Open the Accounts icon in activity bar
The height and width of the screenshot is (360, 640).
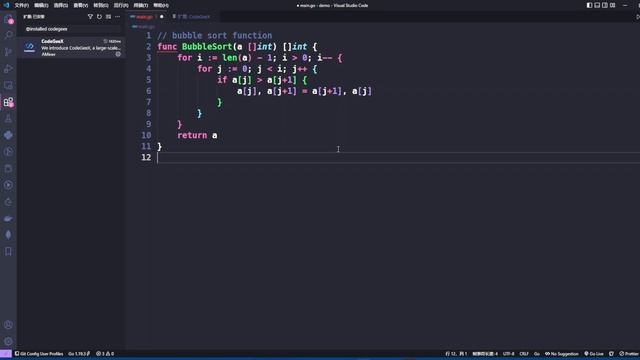pyautogui.click(x=8, y=325)
